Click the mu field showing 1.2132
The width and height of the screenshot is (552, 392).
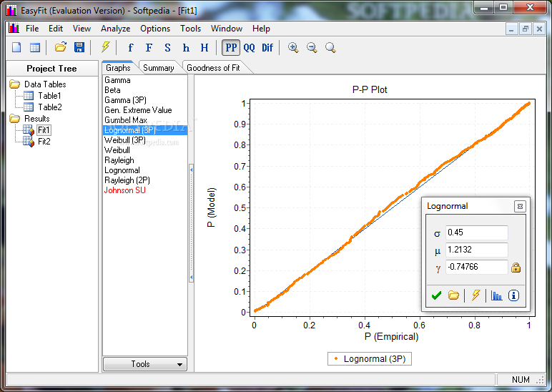[x=477, y=250]
